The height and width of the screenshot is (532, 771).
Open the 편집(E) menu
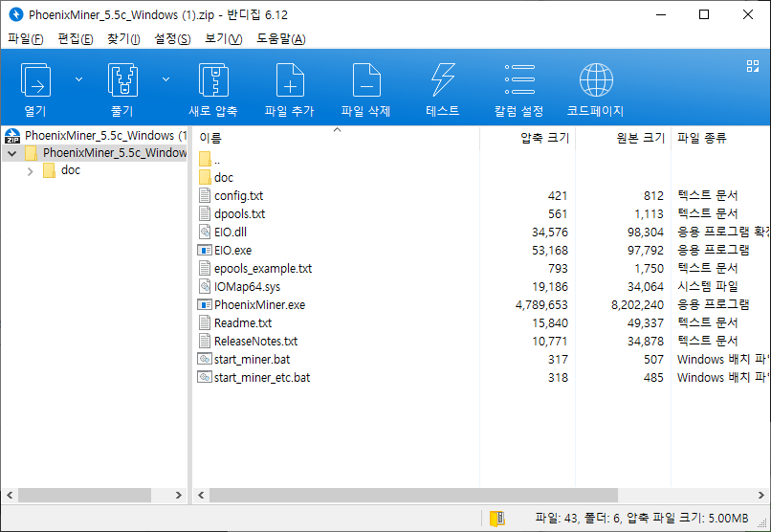[x=76, y=39]
